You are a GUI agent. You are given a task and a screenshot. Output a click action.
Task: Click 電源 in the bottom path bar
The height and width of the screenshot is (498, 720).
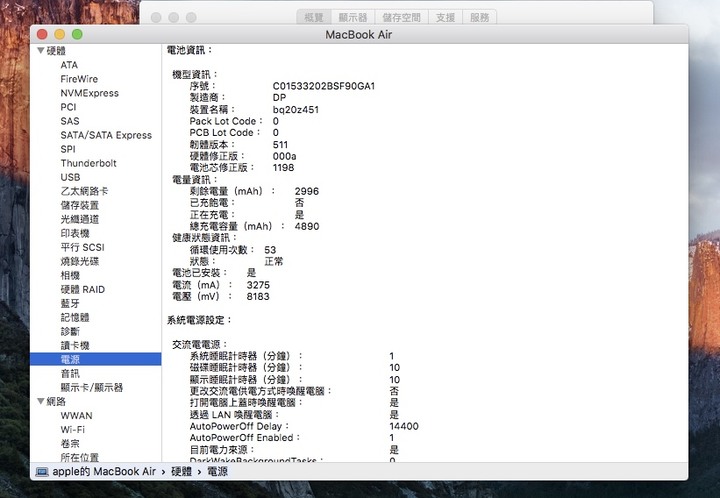pos(217,472)
